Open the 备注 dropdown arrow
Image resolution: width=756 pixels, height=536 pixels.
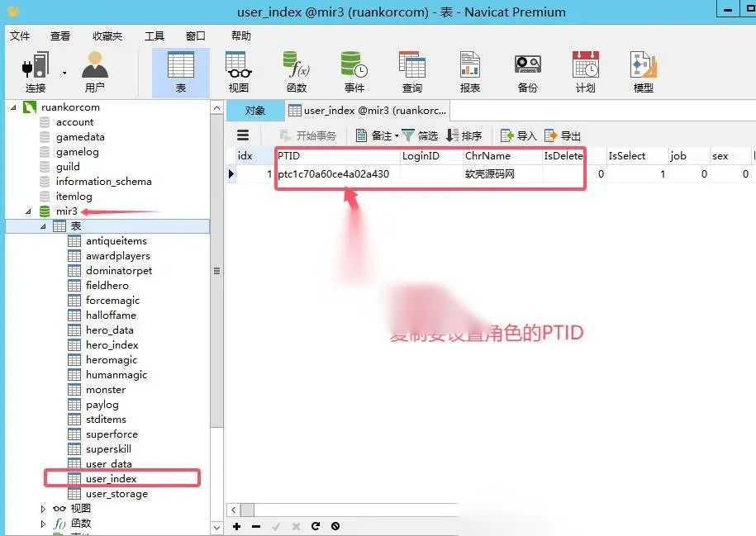pos(397,136)
